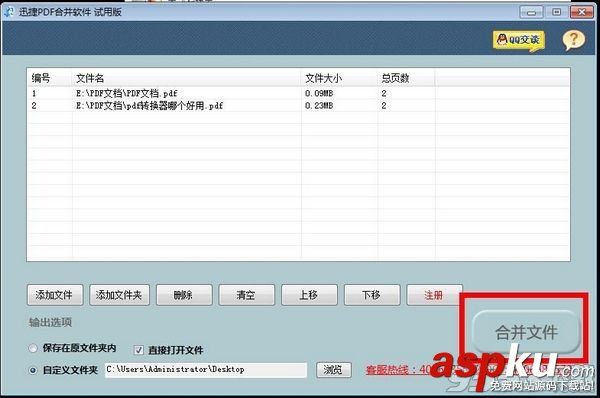Click the 添加文件 button
Image resolution: width=600 pixels, height=398 pixels.
[x=55, y=295]
